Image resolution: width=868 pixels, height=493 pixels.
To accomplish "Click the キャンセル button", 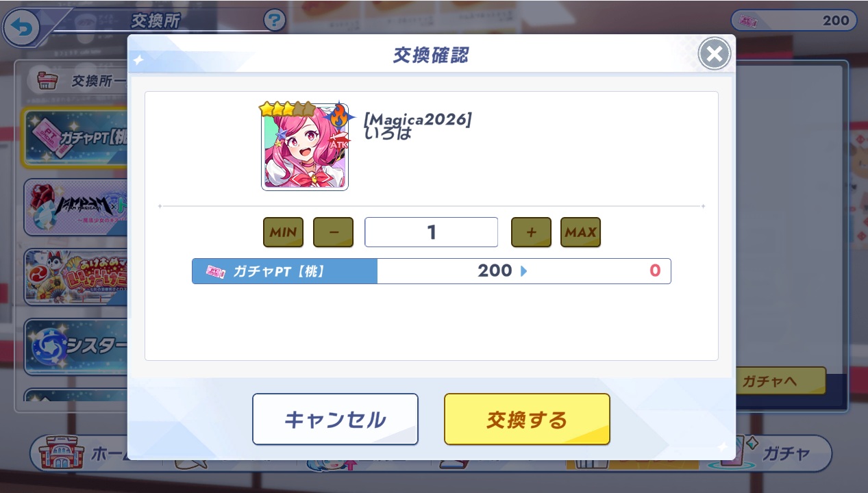I will [335, 419].
